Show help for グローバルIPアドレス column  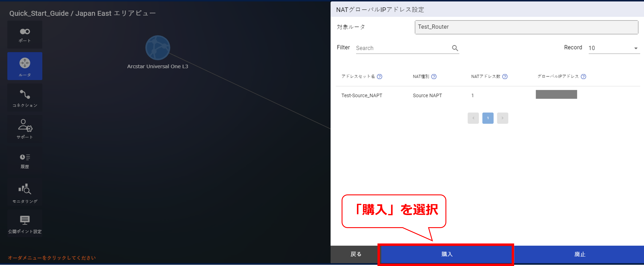coord(583,77)
